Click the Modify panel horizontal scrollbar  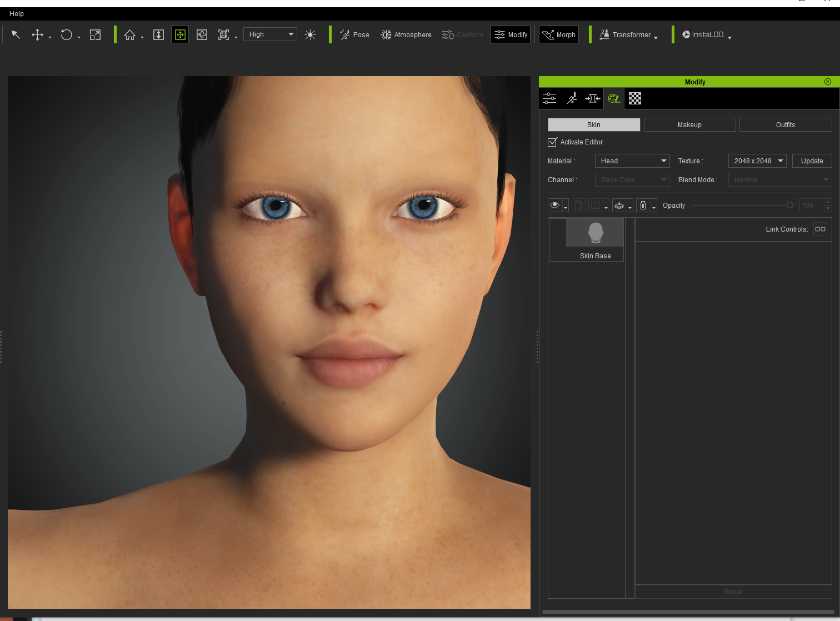coord(688,612)
